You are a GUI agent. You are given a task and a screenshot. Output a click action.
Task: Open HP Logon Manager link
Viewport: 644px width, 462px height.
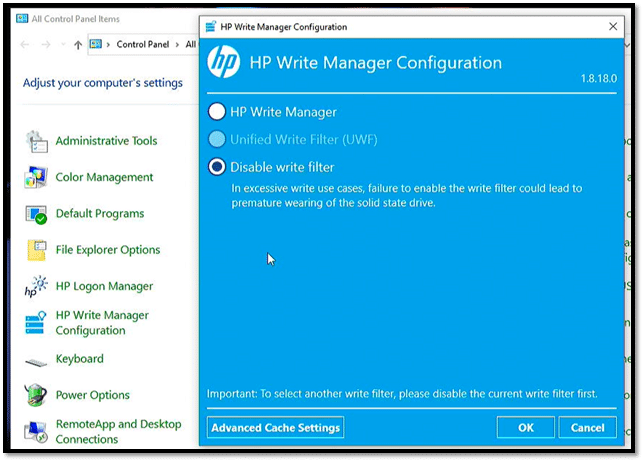tap(104, 286)
